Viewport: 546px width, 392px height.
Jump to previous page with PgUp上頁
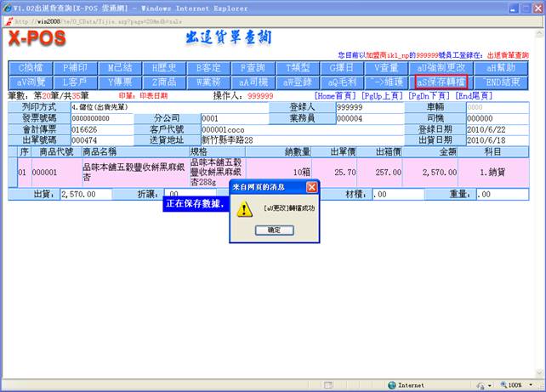(384, 96)
